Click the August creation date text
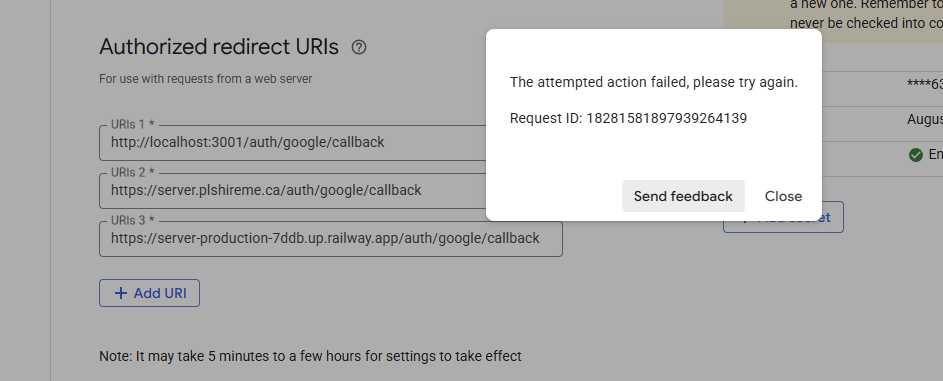Viewport: 943px width, 381px height. (924, 120)
